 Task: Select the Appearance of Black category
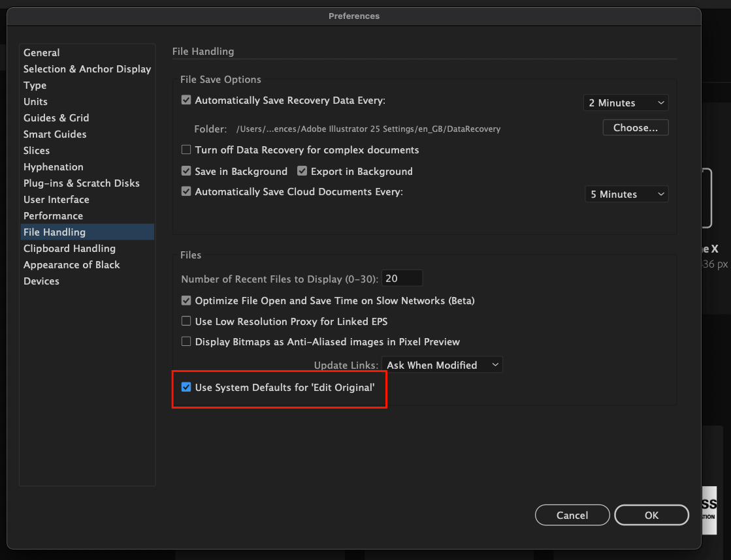72,264
